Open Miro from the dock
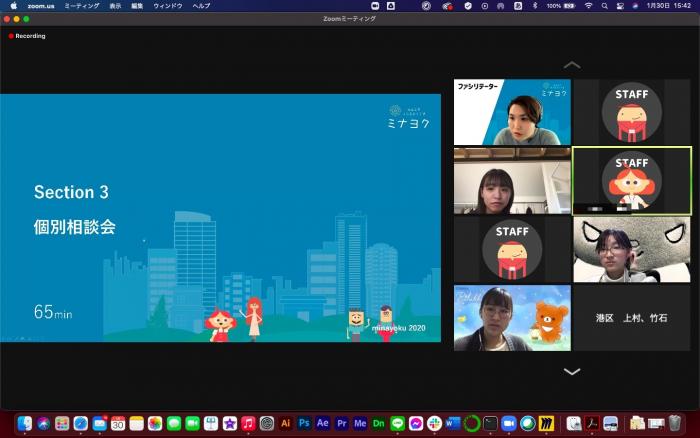This screenshot has height=438, width=700. click(x=546, y=423)
